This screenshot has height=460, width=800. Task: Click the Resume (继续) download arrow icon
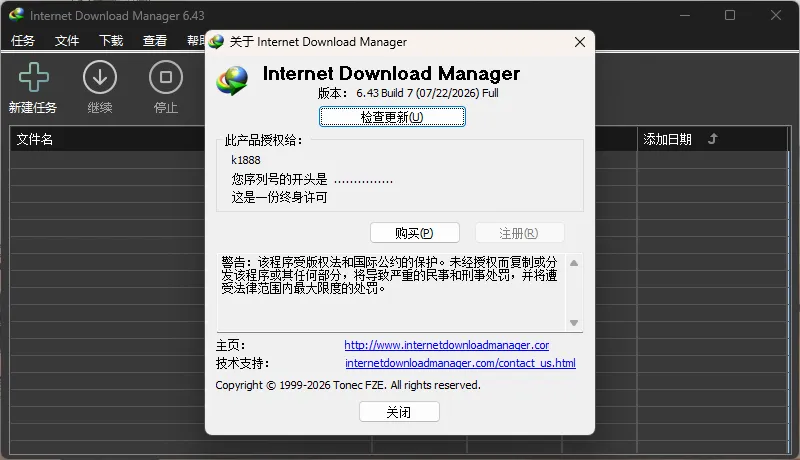pyautogui.click(x=100, y=77)
